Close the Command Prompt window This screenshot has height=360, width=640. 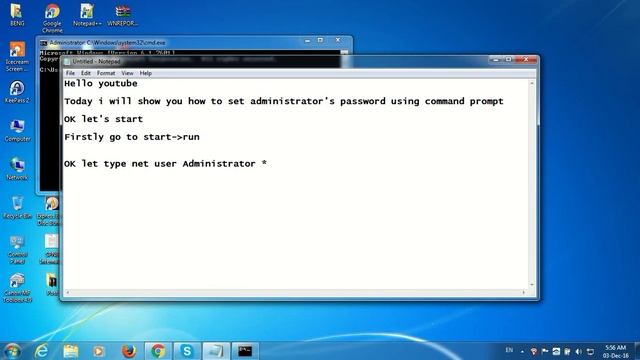click(x=338, y=40)
